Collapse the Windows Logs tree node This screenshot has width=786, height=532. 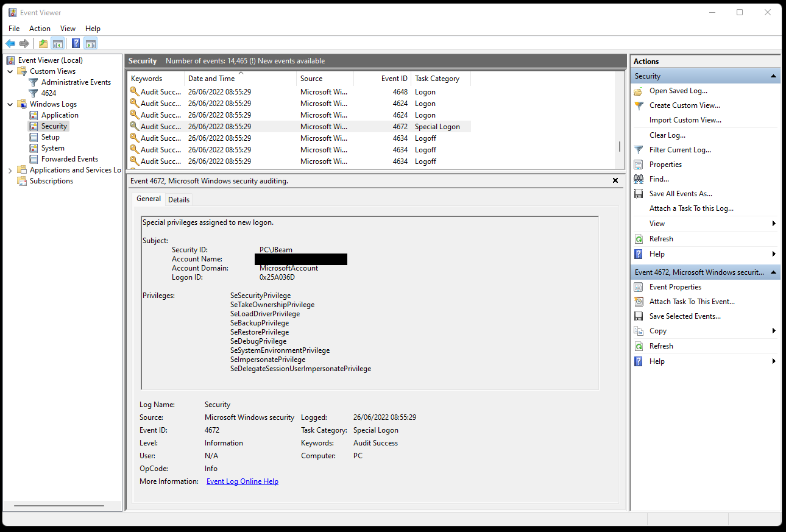[10, 104]
